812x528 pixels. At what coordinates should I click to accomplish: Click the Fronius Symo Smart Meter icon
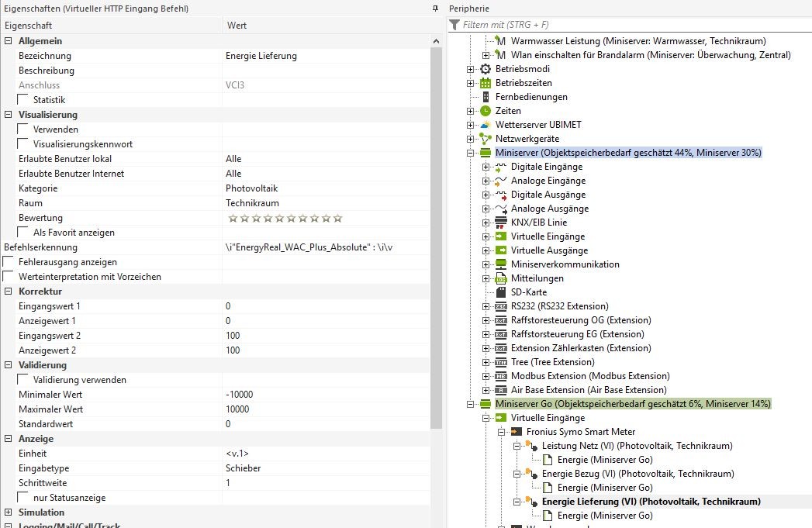coord(516,432)
